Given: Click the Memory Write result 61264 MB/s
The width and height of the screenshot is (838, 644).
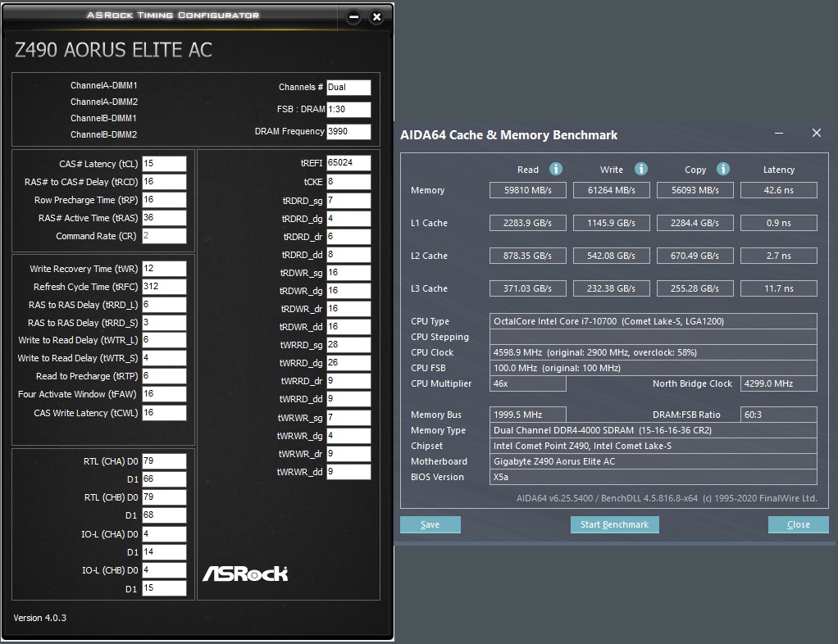Looking at the screenshot, I should 612,190.
